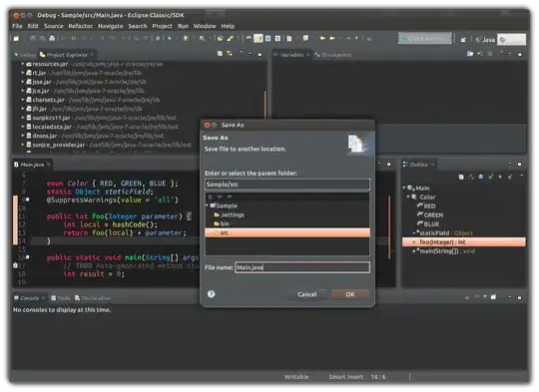Screen dimensions: 539x392
Task: Expand localedata.jar tree node
Action: pyautogui.click(x=23, y=127)
